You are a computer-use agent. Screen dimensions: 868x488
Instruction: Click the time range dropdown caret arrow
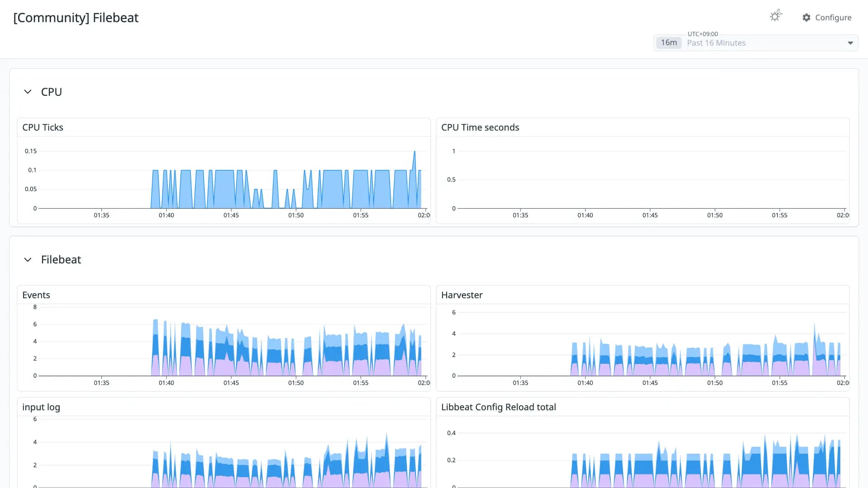pyautogui.click(x=850, y=43)
